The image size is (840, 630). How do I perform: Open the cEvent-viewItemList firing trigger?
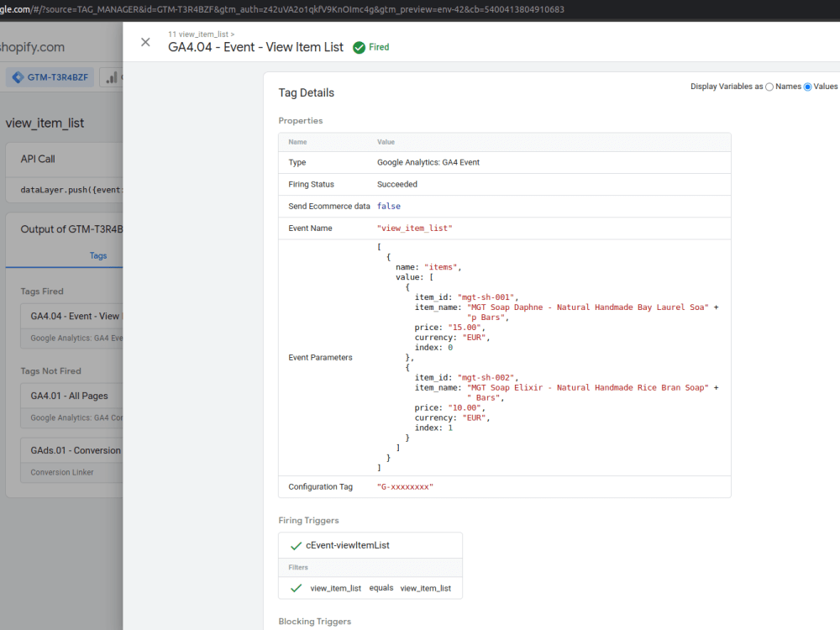tap(370, 545)
